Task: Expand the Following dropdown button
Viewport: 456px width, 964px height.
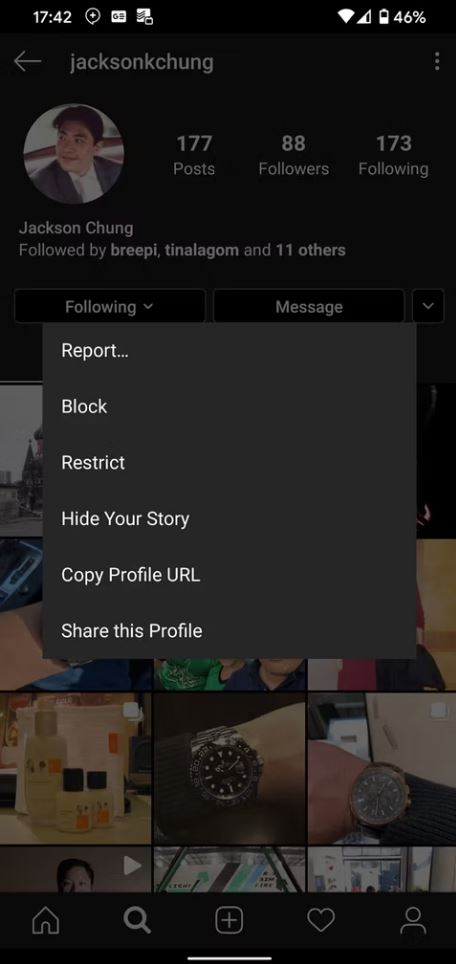Action: [x=109, y=306]
